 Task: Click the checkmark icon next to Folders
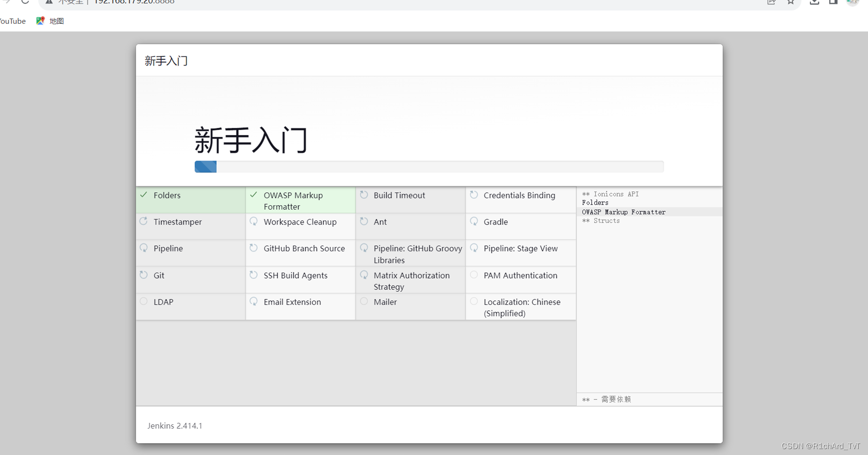tap(143, 195)
